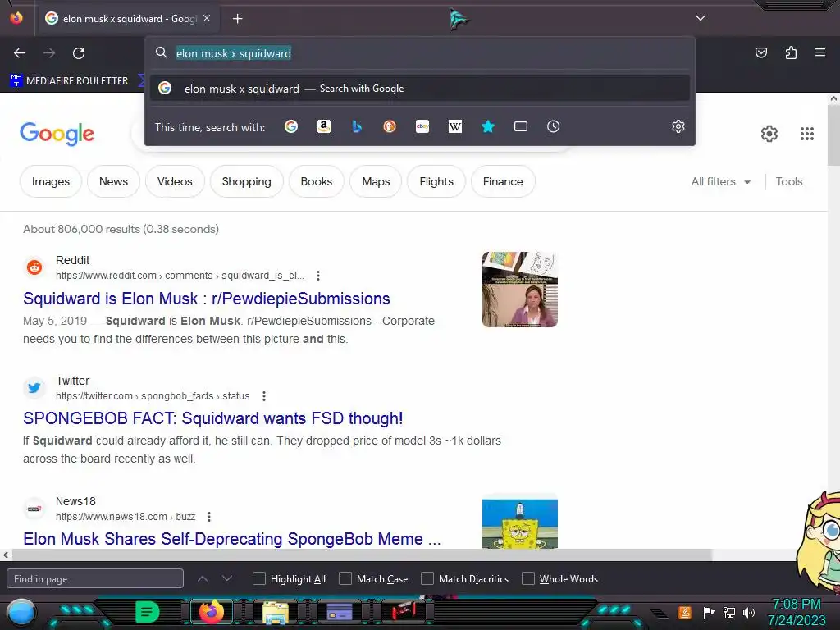
Task: Switch to the News filter
Action: click(x=113, y=181)
